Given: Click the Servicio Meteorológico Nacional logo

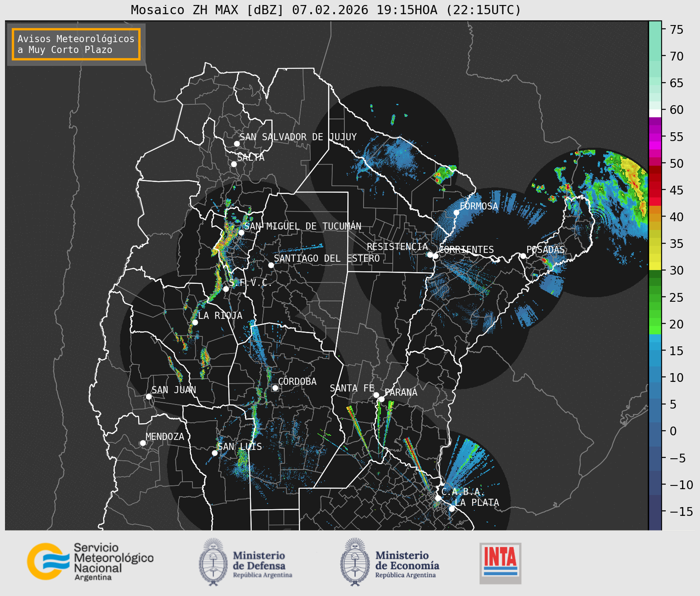Looking at the screenshot, I should (x=91, y=561).
